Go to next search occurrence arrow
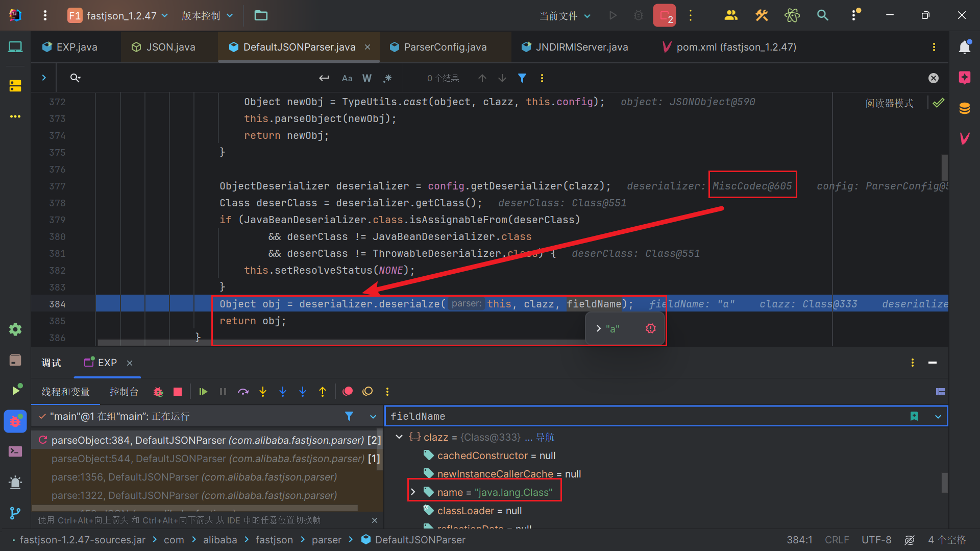 click(x=502, y=78)
